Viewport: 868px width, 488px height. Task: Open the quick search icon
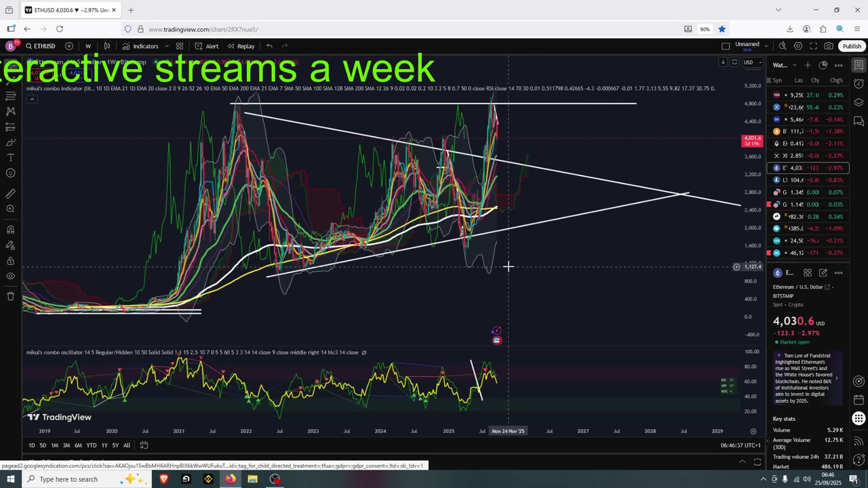[x=783, y=46]
